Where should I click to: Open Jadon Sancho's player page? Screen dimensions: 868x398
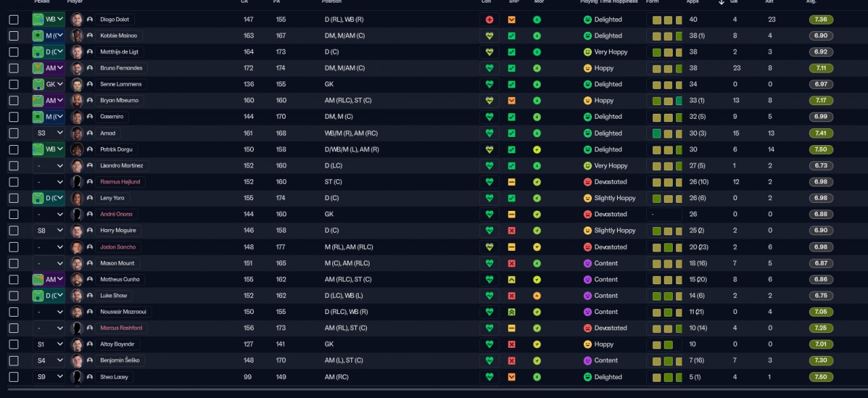tap(118, 247)
